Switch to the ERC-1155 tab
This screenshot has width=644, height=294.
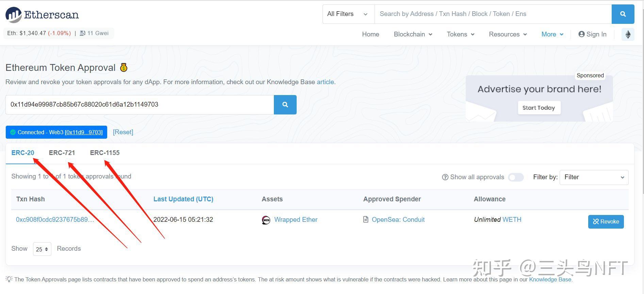click(105, 153)
